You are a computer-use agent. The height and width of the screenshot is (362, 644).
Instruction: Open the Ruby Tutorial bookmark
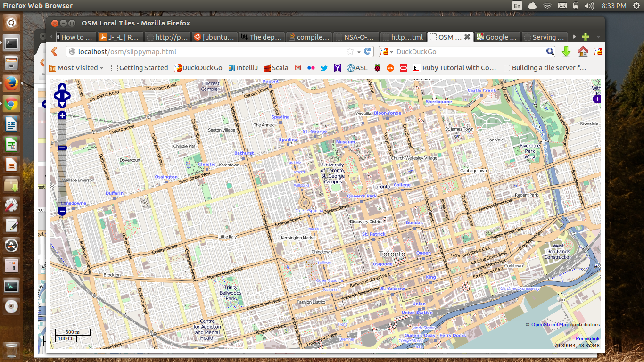[x=454, y=68]
